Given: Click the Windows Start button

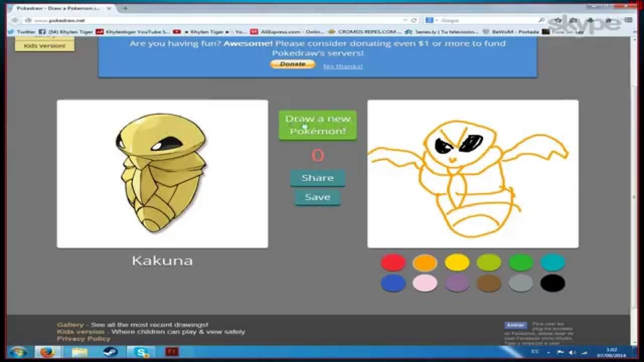Looking at the screenshot, I should (x=18, y=352).
